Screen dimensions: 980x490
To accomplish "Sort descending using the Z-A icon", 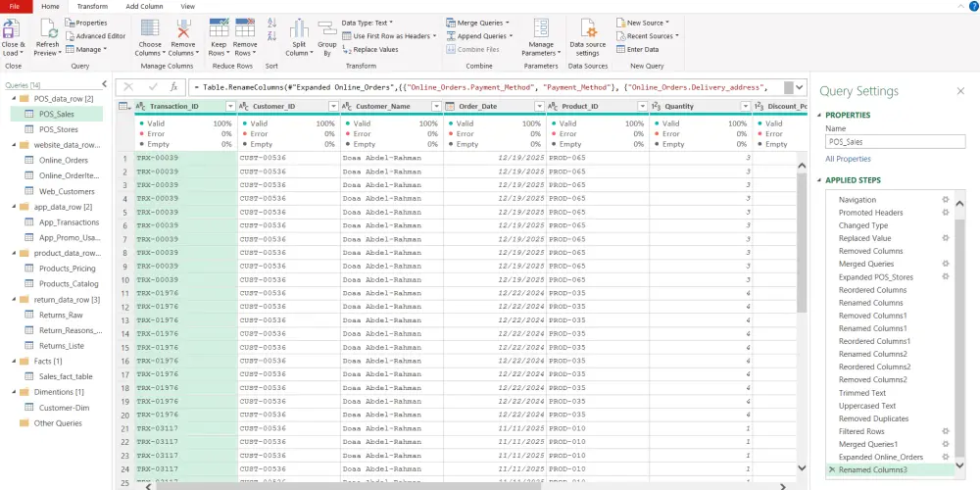I will pos(271,36).
